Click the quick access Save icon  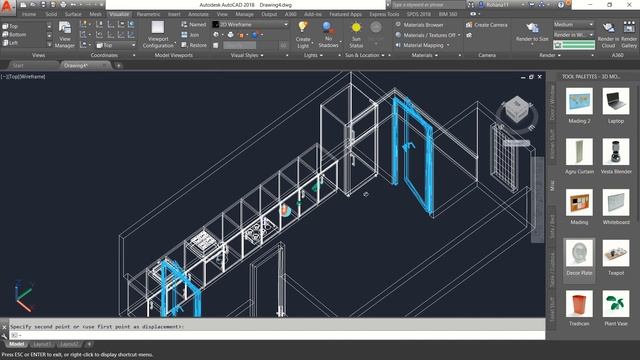(x=43, y=4)
